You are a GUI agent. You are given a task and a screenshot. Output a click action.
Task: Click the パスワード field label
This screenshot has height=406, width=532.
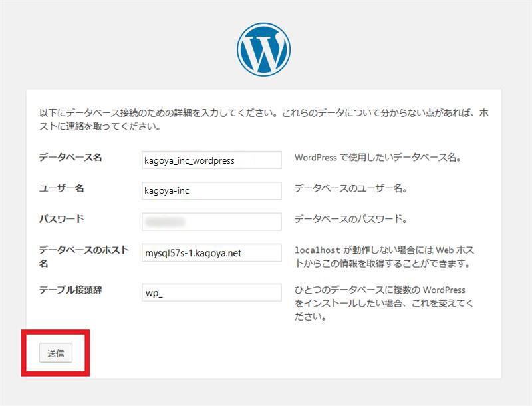(61, 219)
